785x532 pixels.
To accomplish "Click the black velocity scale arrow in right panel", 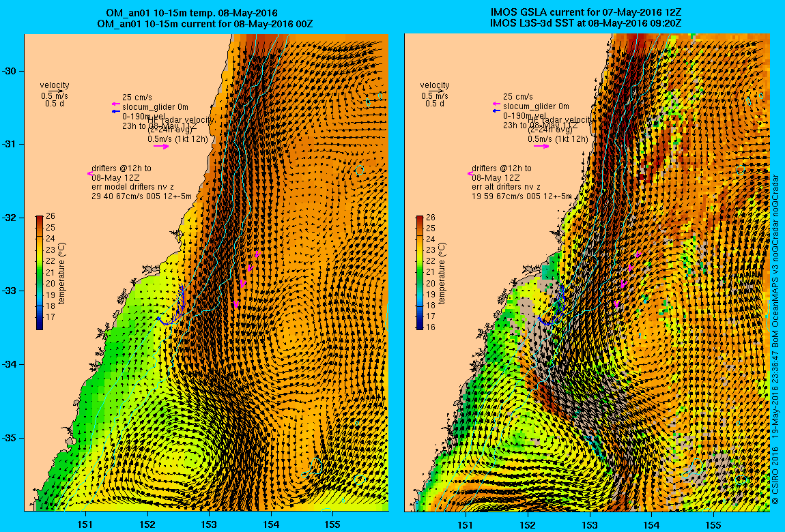I will tap(437, 91).
